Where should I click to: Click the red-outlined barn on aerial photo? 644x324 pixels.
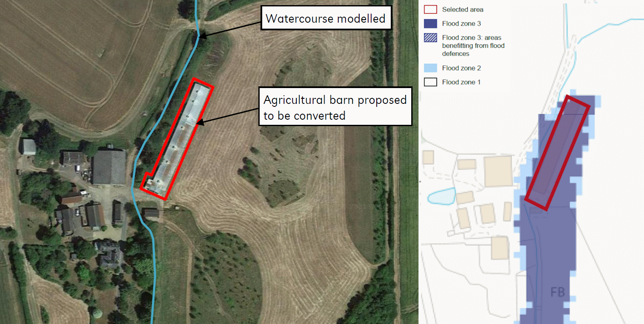177,139
